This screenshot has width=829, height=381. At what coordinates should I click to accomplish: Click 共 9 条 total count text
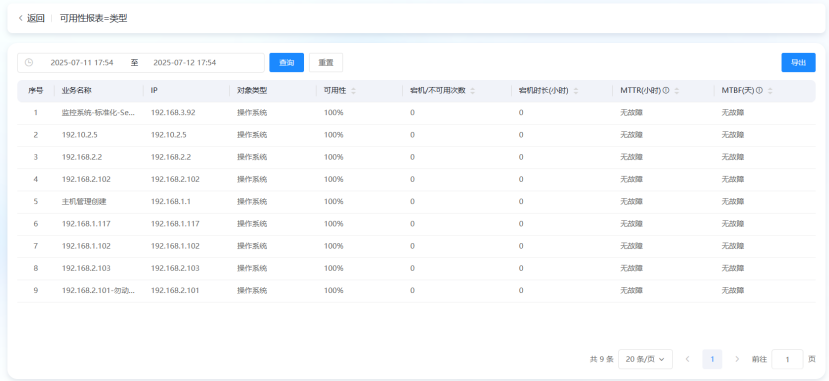(602, 359)
